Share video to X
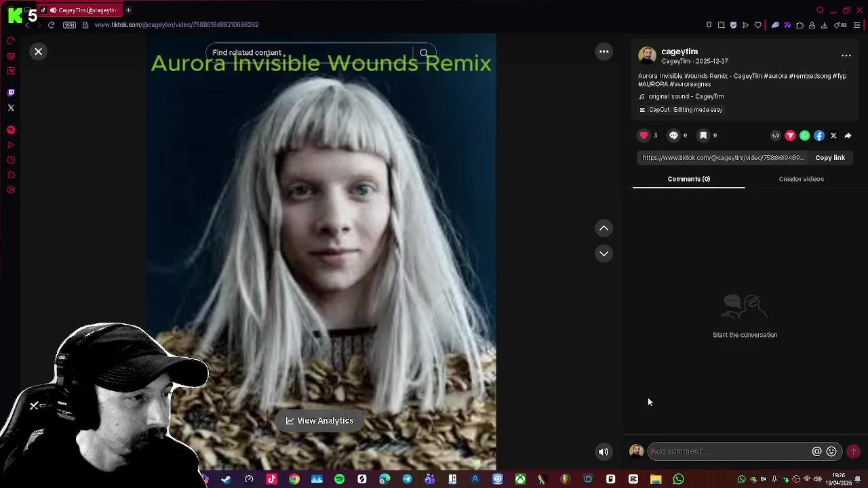 [x=833, y=136]
